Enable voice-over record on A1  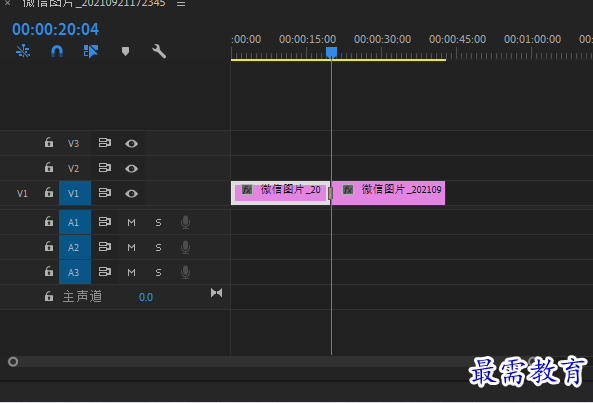point(185,222)
